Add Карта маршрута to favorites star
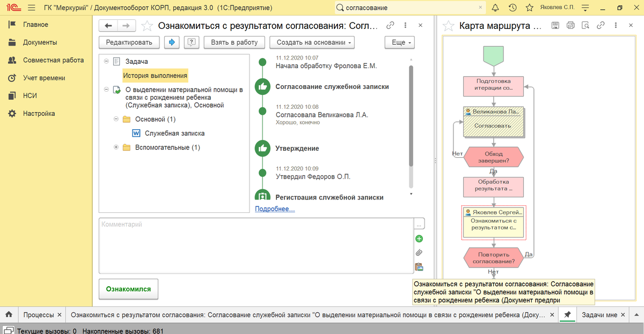 (449, 26)
